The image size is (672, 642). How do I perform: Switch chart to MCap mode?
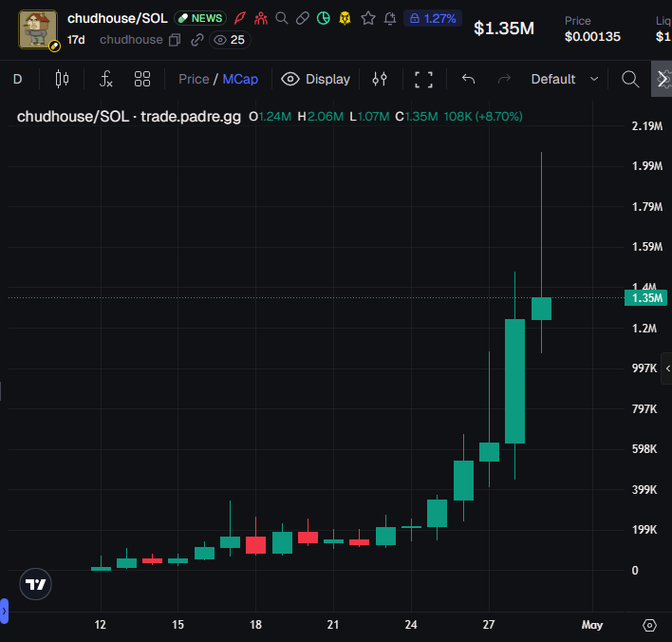click(240, 80)
